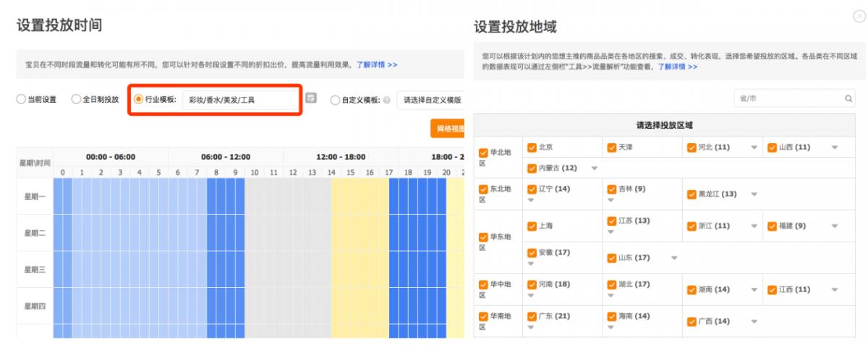The width and height of the screenshot is (868, 345).
Task: Uncheck the 天津 checkbox
Action: pos(612,147)
